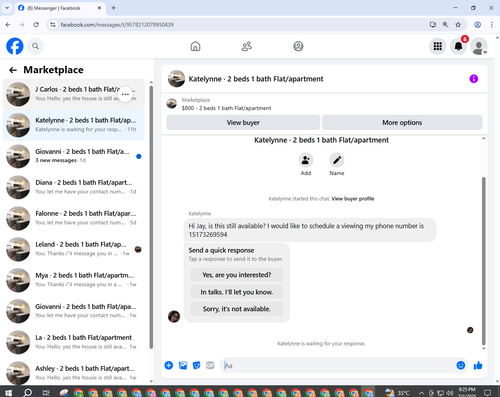Open notifications bell

(458, 46)
